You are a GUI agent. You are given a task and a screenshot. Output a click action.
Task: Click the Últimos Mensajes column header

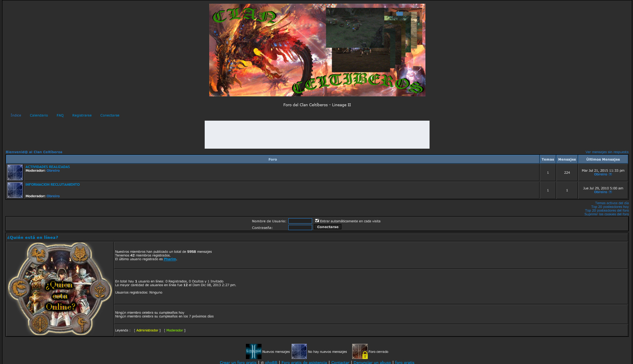tap(603, 159)
